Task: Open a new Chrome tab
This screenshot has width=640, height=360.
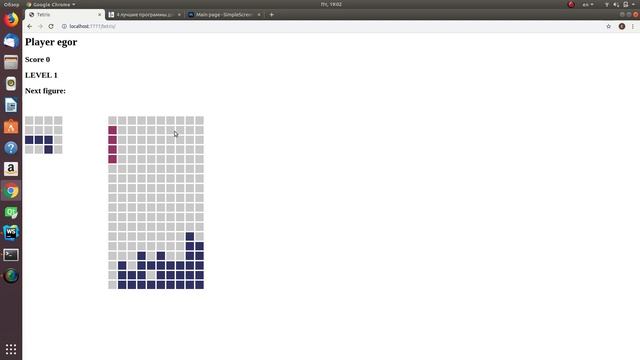Action: (271, 15)
